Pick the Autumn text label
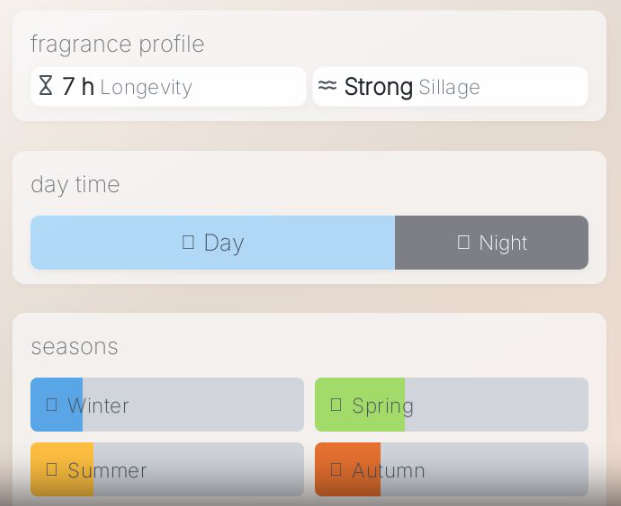 point(388,470)
